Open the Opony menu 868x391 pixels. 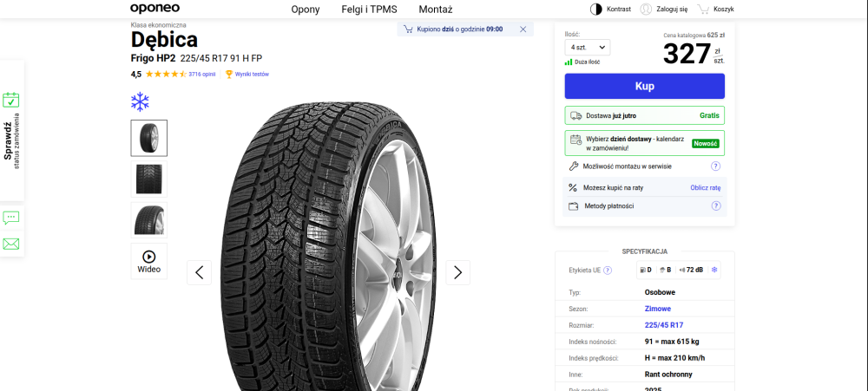pyautogui.click(x=306, y=10)
